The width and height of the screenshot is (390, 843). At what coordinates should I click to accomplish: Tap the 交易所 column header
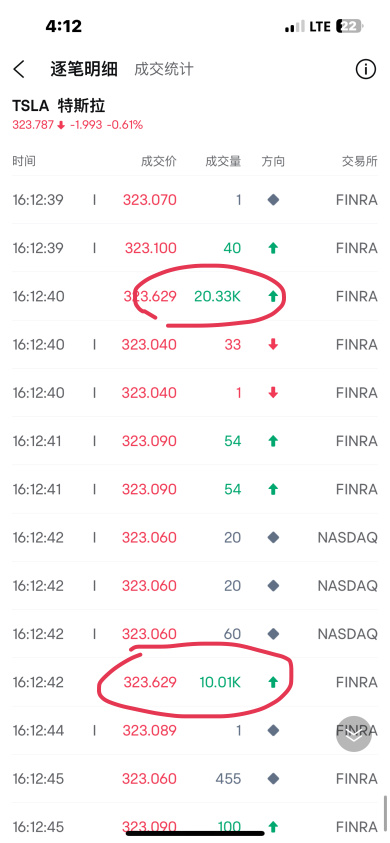pos(360,161)
